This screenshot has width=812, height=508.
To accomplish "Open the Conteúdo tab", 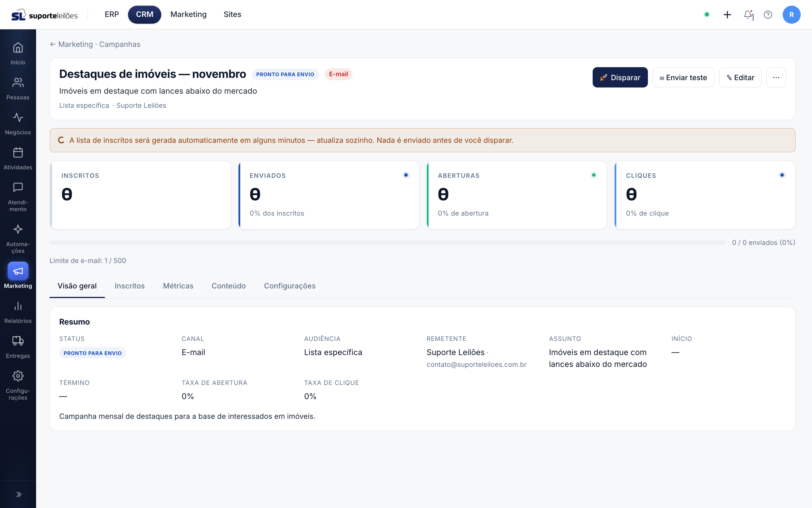I will point(228,286).
